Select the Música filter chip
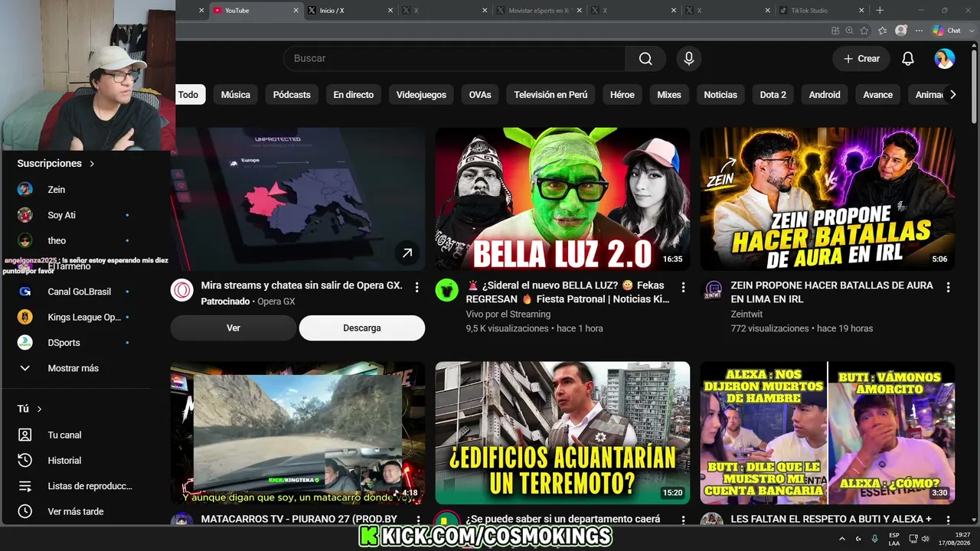Image resolution: width=980 pixels, height=551 pixels. pyautogui.click(x=236, y=95)
